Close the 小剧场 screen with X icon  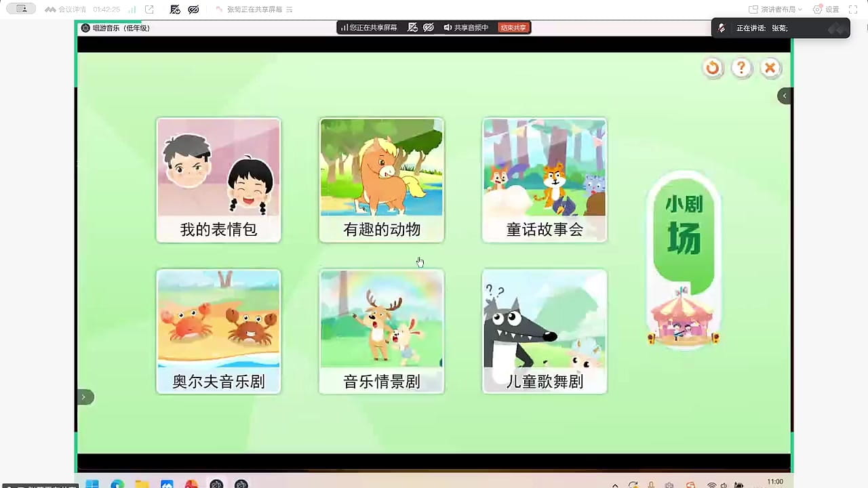click(770, 68)
